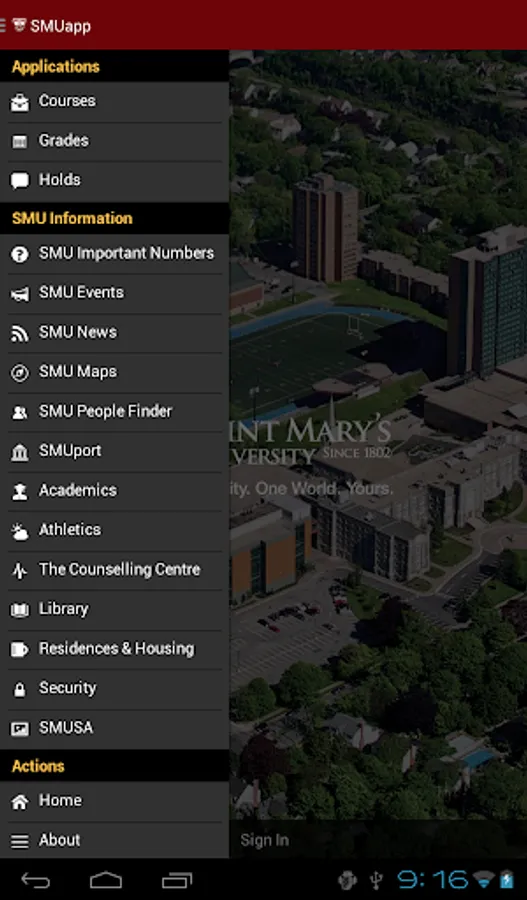
Task: Tap the Android debug status icon
Action: click(x=347, y=880)
